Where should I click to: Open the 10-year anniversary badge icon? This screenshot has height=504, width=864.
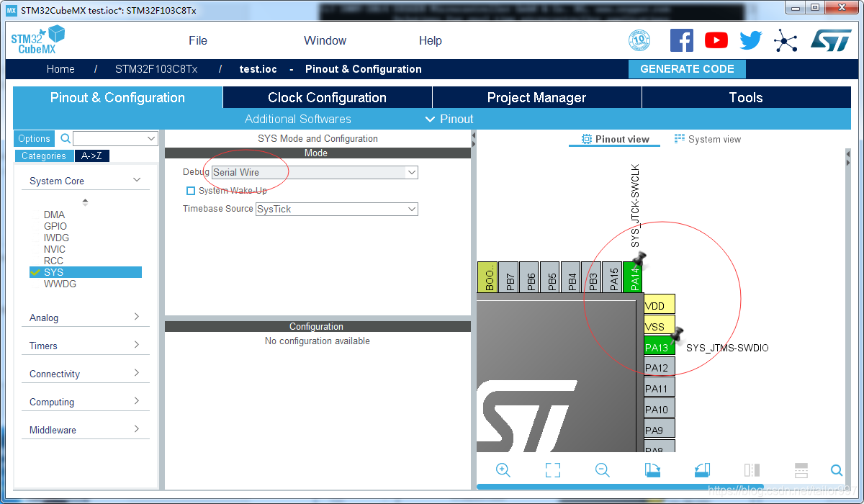(639, 40)
